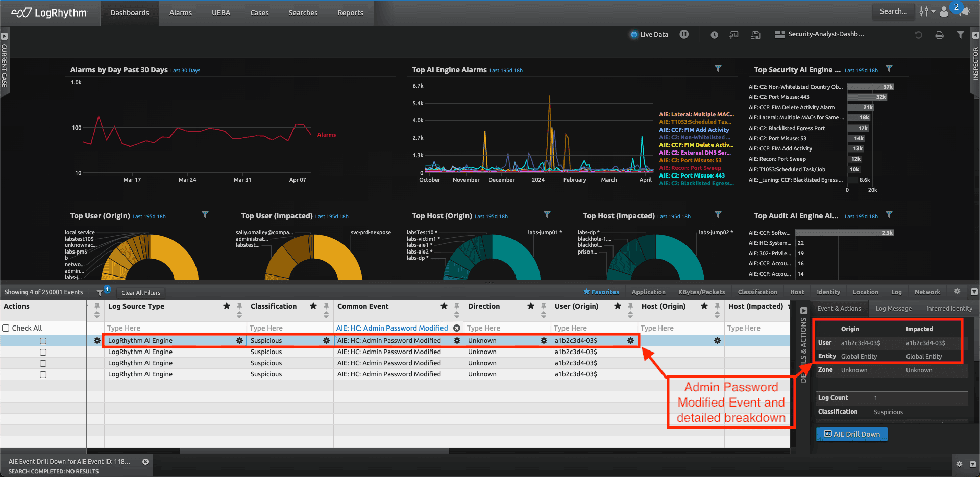This screenshot has width=980, height=477.
Task: Click the AIE Drill Down button
Action: tap(852, 434)
